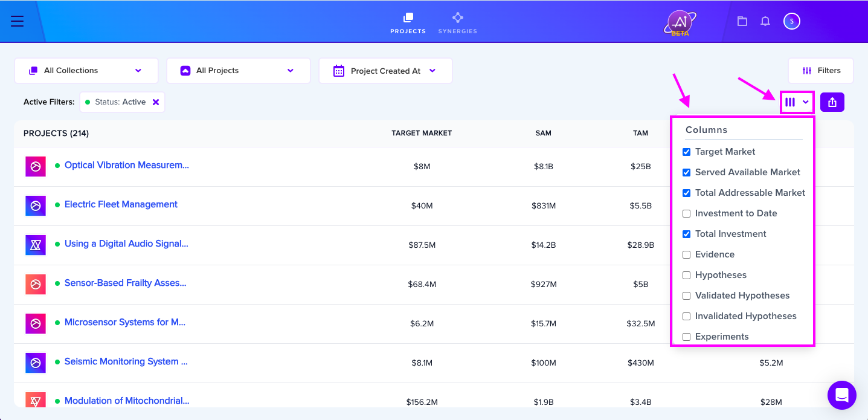
Task: Uncheck the Served Available Market column
Action: [x=686, y=172]
